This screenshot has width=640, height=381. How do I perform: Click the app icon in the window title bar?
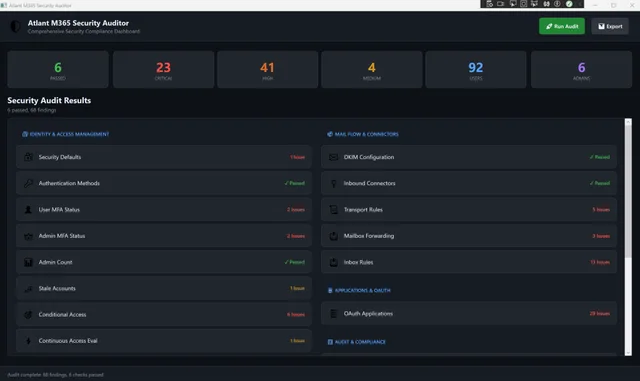[4, 5]
